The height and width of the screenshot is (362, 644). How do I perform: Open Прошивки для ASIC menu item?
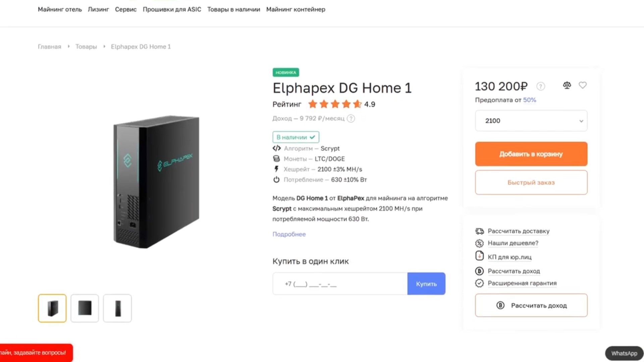point(172,9)
